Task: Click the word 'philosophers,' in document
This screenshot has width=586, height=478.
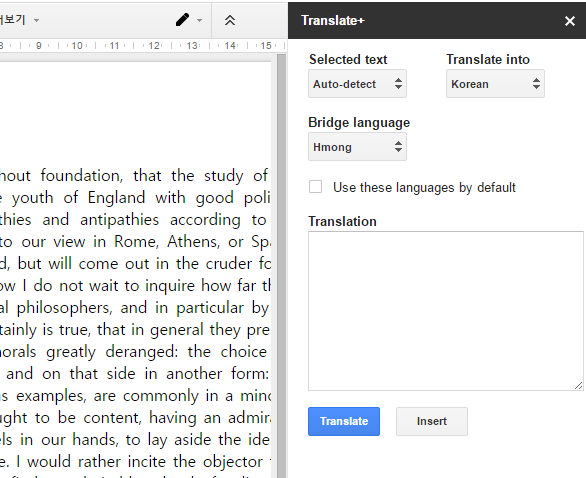Action: [x=64, y=308]
